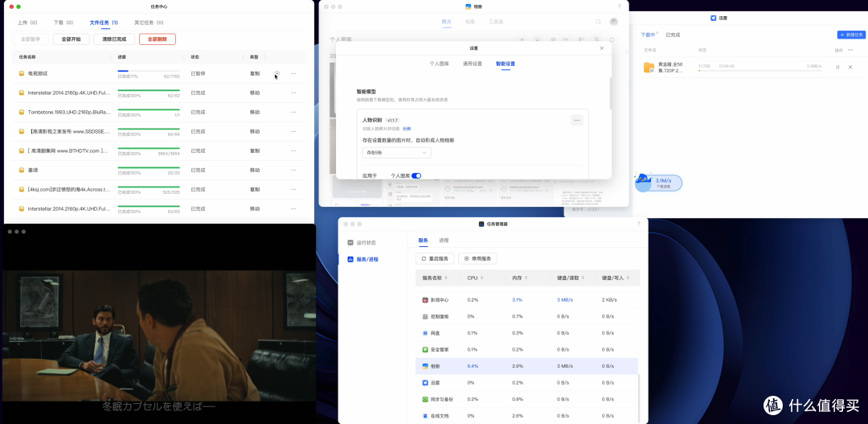Click the 黄金瞳 download progress bar
The height and width of the screenshot is (424, 868).
[x=759, y=71]
